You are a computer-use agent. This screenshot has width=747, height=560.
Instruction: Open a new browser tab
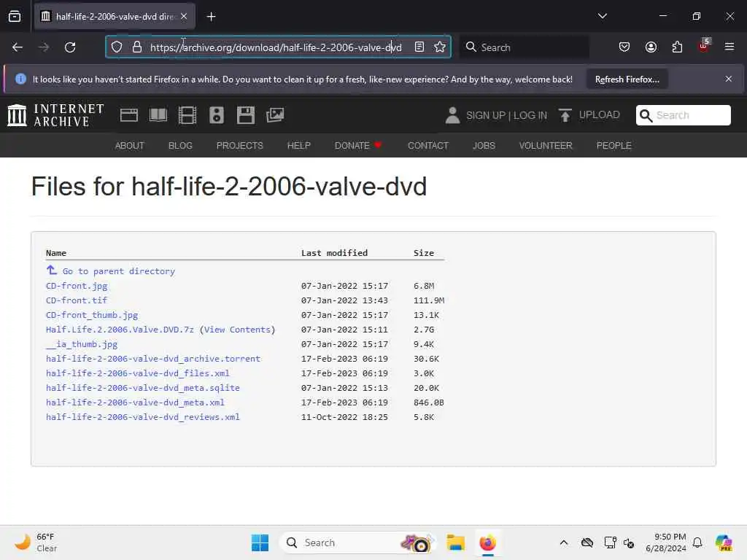[211, 17]
